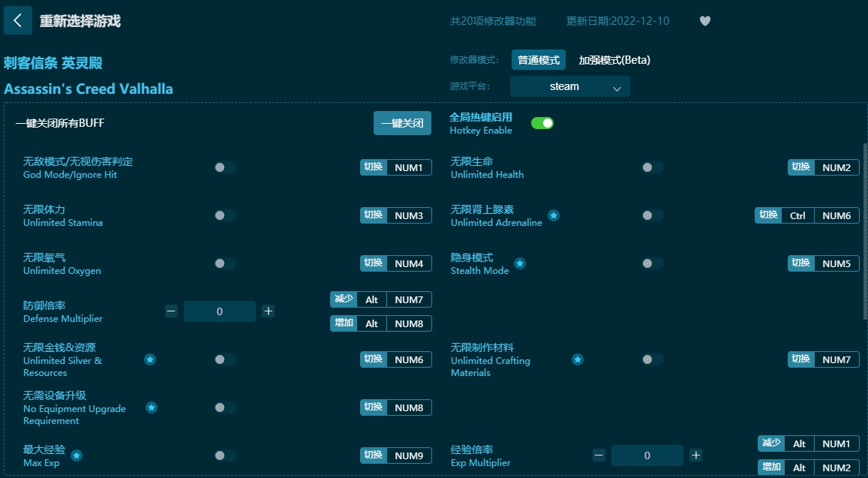The width and height of the screenshot is (868, 478).
Task: Enable Unlimited Silver & Resources toggle
Action: coord(225,359)
